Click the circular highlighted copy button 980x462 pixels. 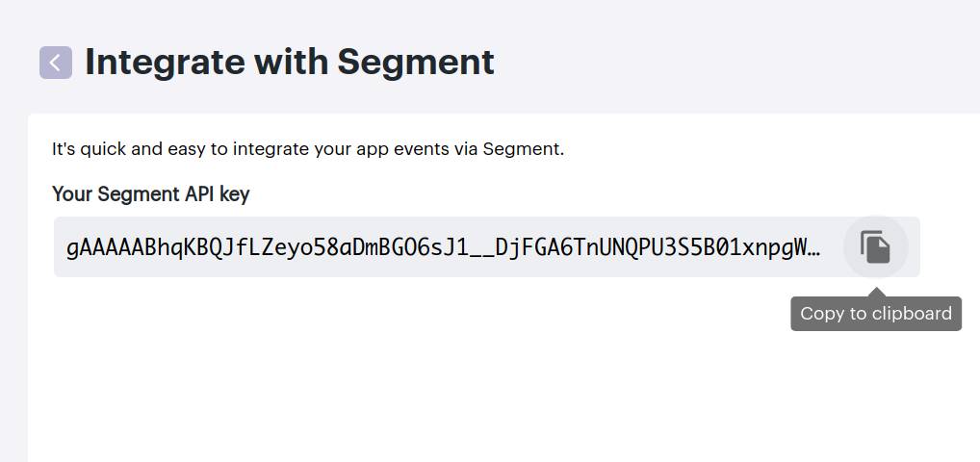pyautogui.click(x=875, y=247)
